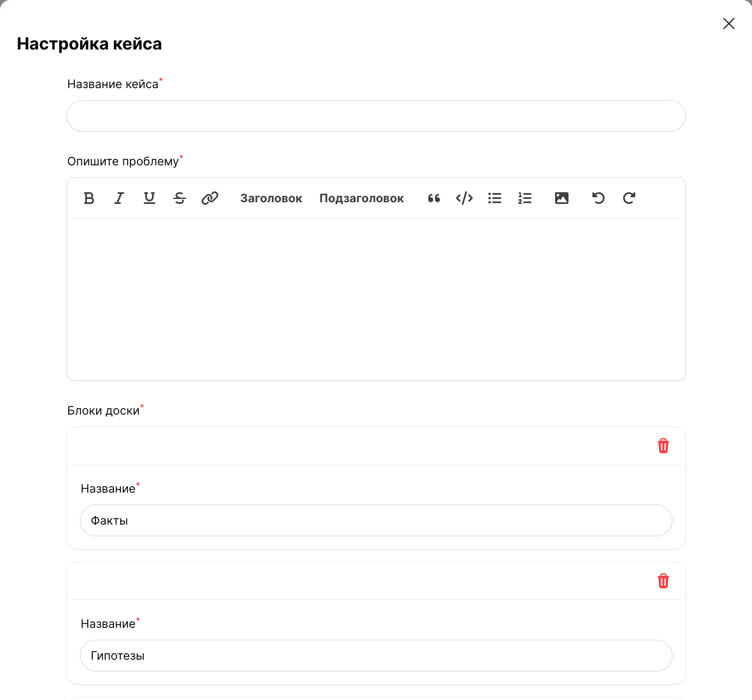Focus the problem description text area
The width and height of the screenshot is (752, 700).
click(x=376, y=299)
